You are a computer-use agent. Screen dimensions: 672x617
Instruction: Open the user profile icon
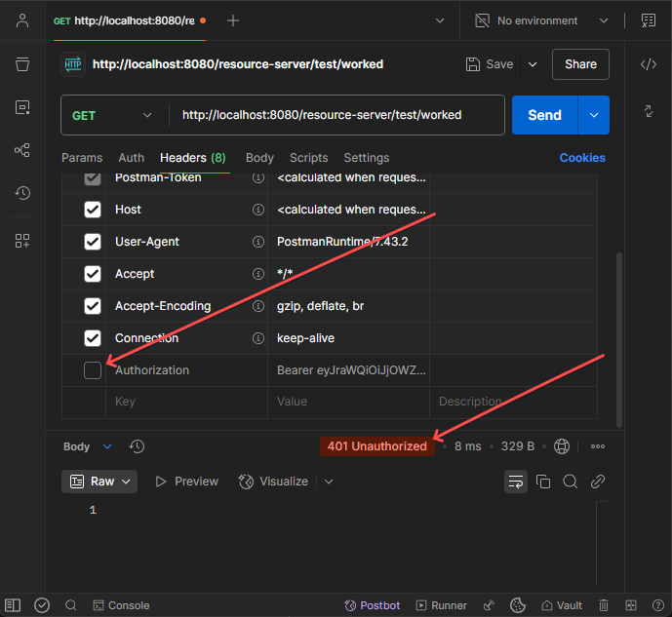[22, 20]
